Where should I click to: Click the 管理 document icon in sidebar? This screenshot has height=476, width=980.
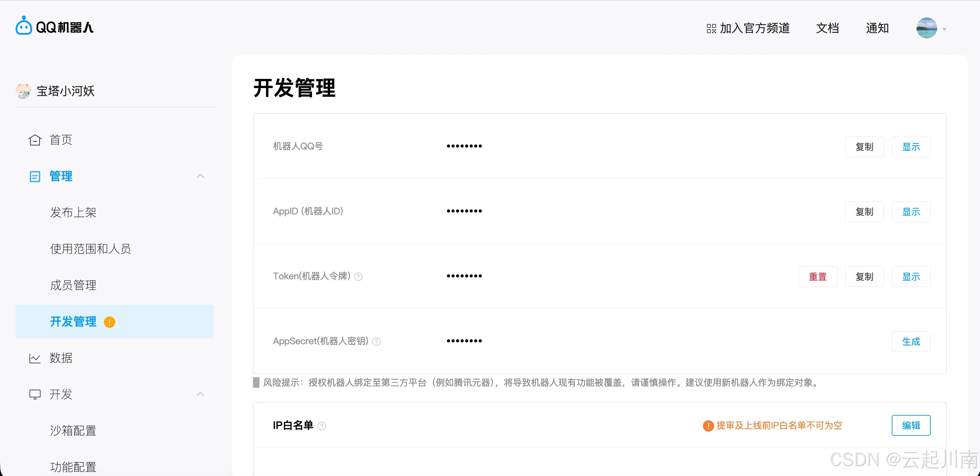[x=35, y=176]
